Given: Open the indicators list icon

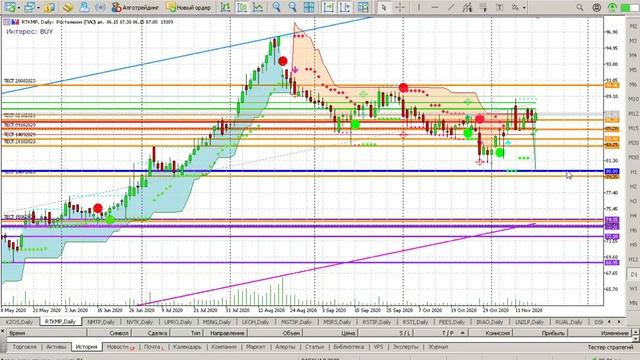Looking at the screenshot, I should click(x=362, y=7).
